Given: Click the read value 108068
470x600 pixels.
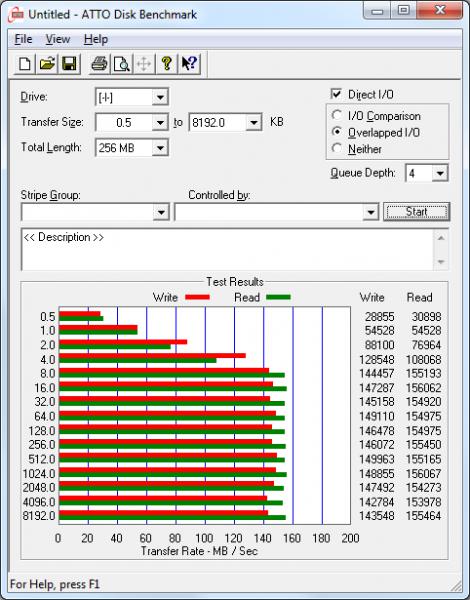Looking at the screenshot, I should tap(424, 360).
